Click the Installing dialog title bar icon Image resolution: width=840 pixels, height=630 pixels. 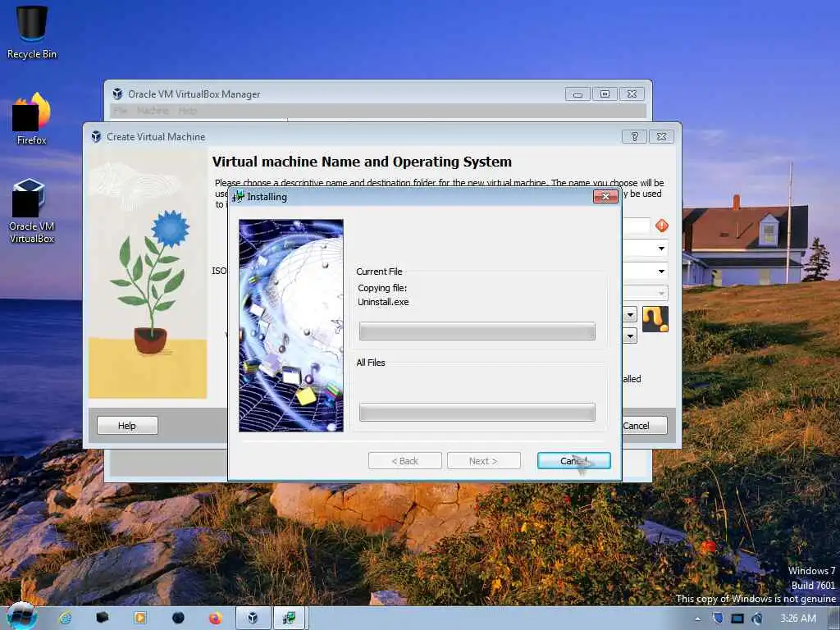click(237, 197)
